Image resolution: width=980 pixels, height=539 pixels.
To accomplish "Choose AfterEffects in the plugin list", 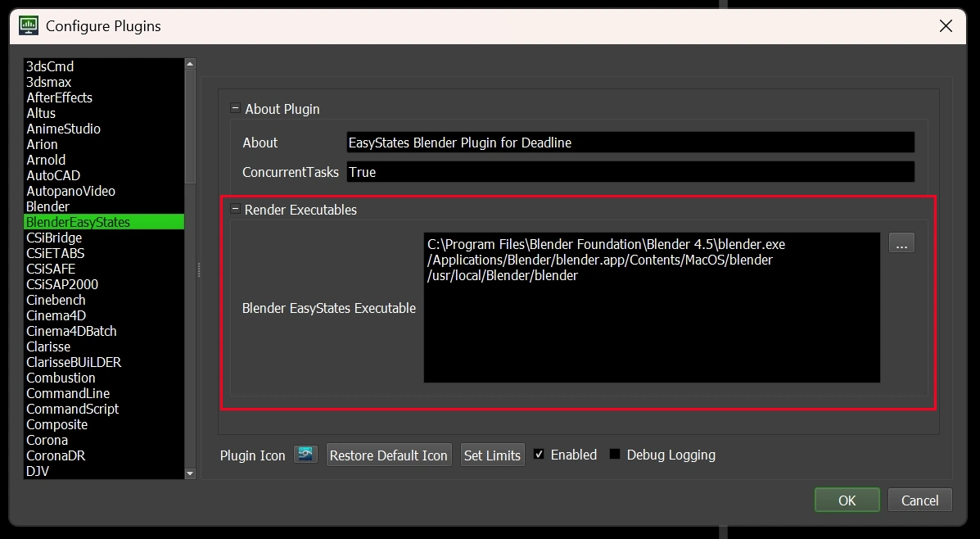I will (x=59, y=97).
